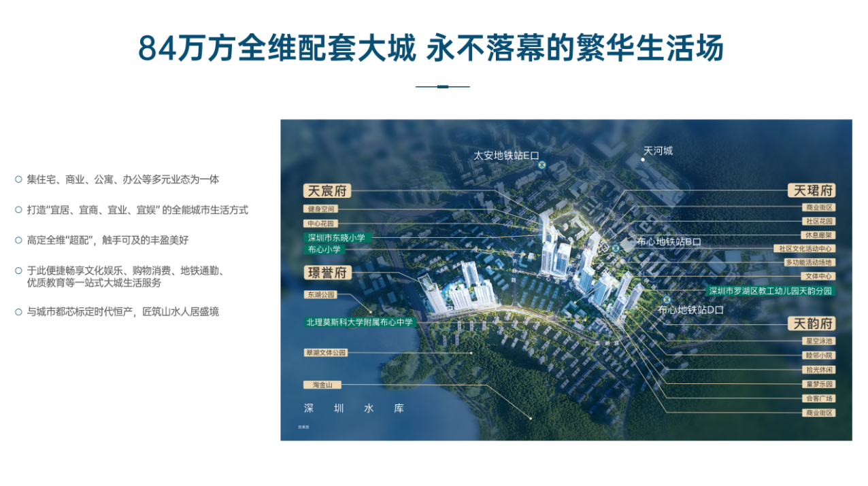Click the 天河城 location marker
The width and height of the screenshot is (868, 486).
643,159
